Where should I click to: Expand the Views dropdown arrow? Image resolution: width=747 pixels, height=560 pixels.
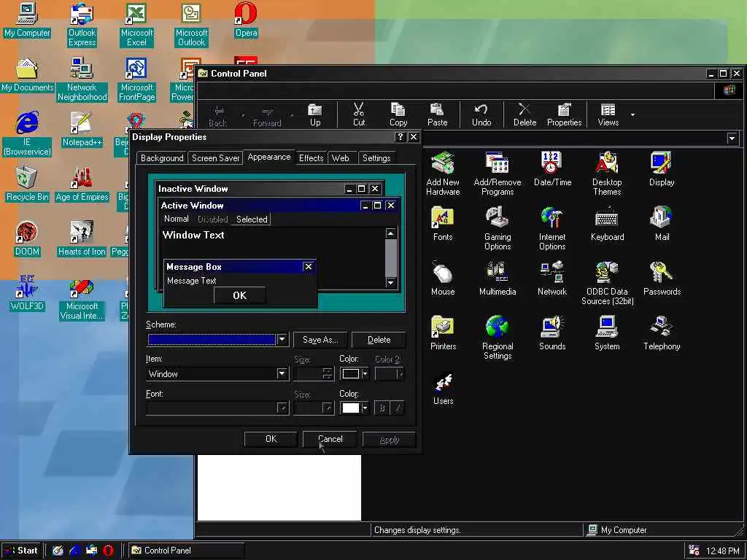click(x=632, y=114)
